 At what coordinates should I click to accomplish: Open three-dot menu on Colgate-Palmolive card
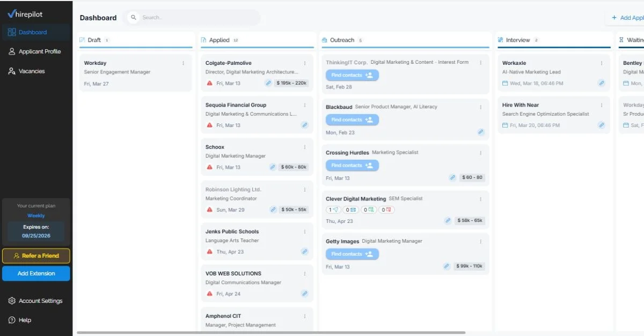[305, 63]
